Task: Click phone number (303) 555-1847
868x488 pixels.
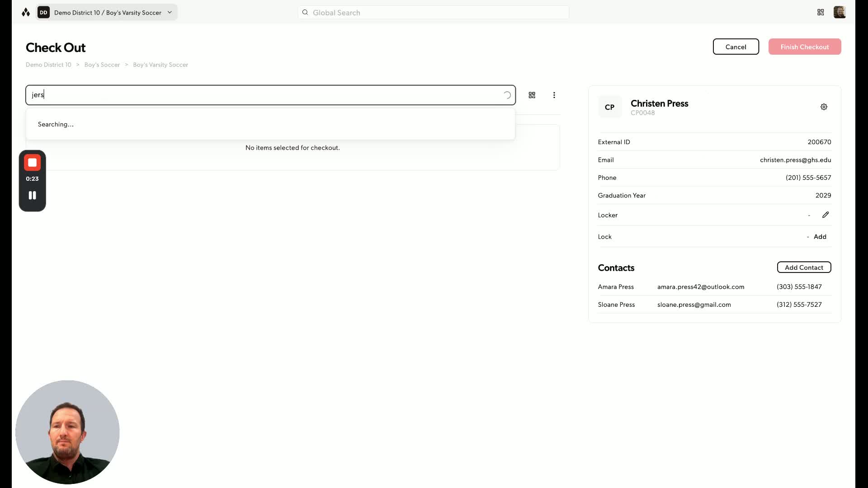Action: coord(799,286)
